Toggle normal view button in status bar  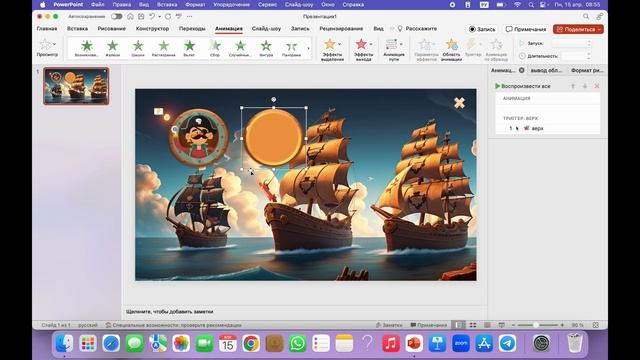pos(458,325)
